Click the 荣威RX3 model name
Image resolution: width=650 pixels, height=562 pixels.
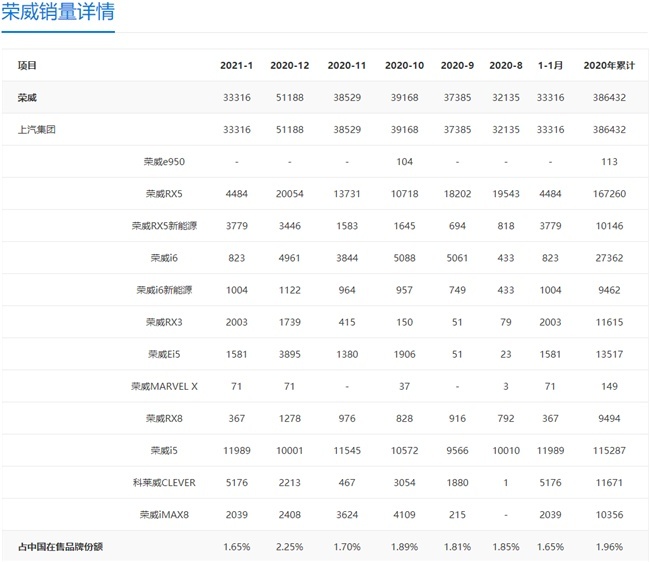point(164,322)
